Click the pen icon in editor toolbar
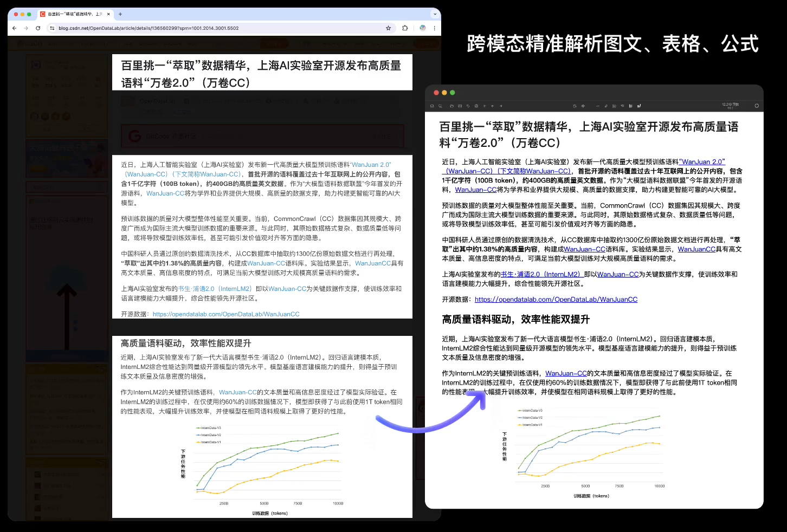The width and height of the screenshot is (787, 532). coord(606,106)
